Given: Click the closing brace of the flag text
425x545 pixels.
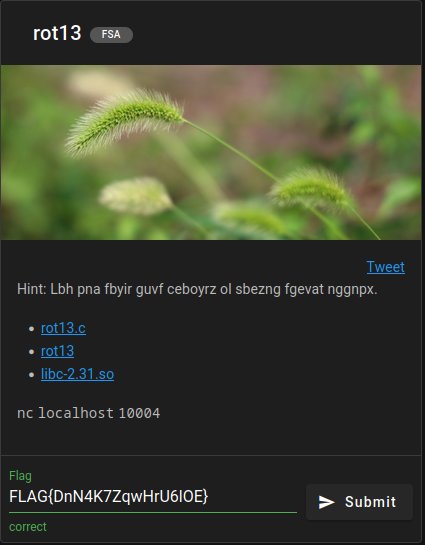Looking at the screenshot, I should pos(205,496).
